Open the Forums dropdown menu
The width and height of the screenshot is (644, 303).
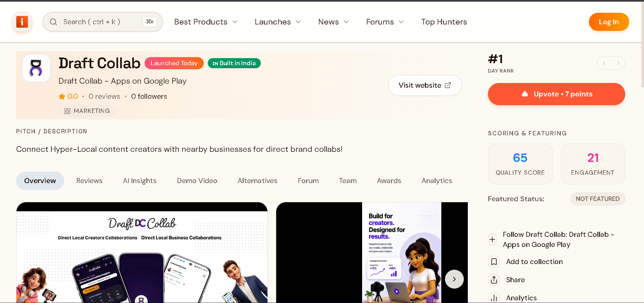point(385,22)
